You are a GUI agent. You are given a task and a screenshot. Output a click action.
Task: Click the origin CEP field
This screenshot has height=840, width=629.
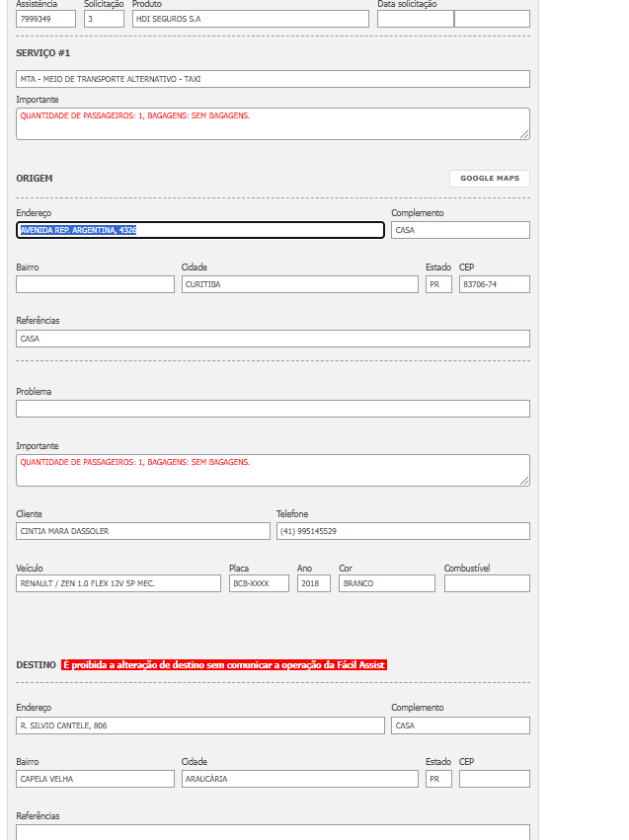(x=494, y=284)
